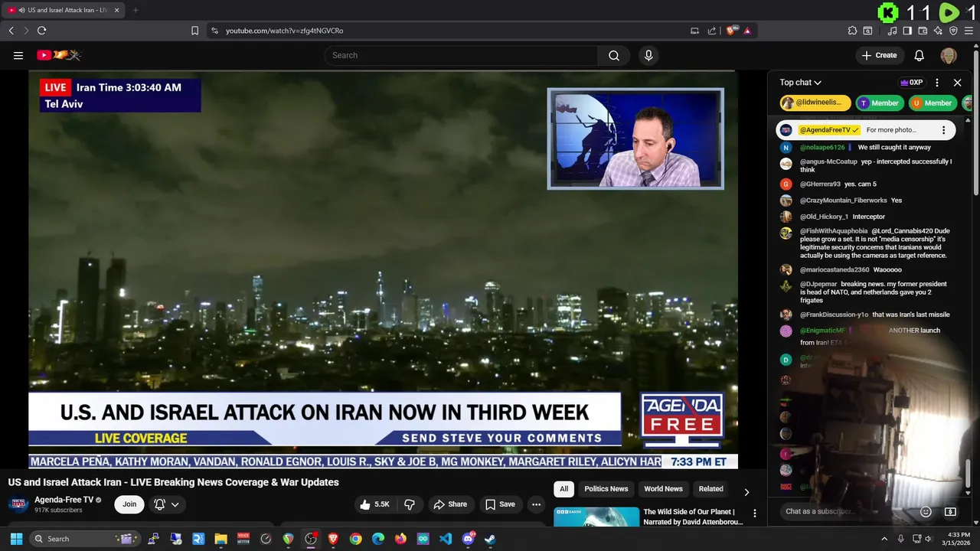Reload the page in the browser
This screenshot has width=980, height=551.
[41, 31]
